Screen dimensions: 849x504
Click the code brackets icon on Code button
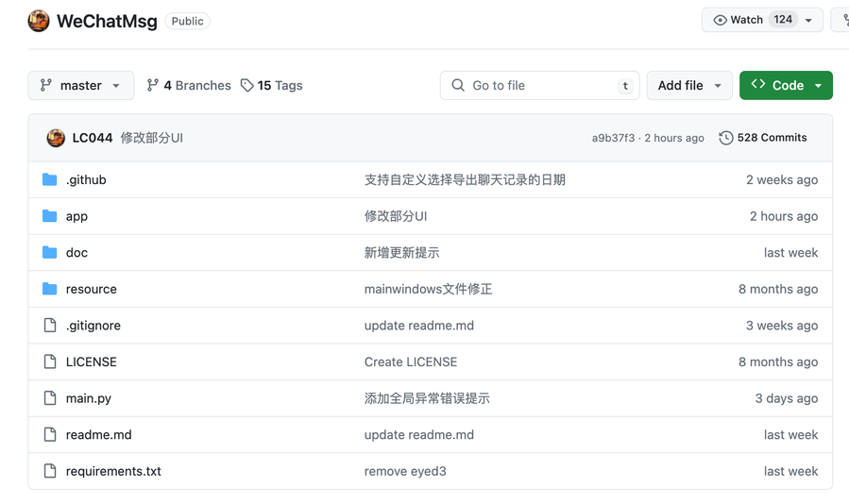tap(758, 84)
